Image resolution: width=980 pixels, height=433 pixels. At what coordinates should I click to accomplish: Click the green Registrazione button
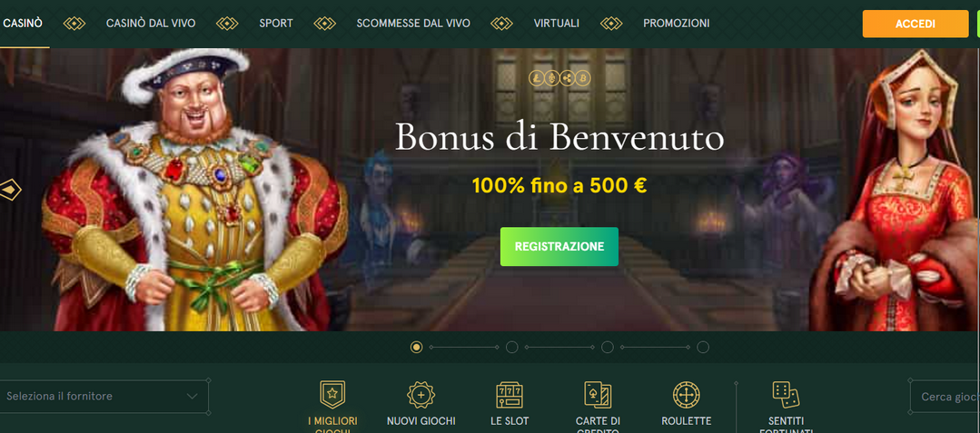tap(559, 247)
